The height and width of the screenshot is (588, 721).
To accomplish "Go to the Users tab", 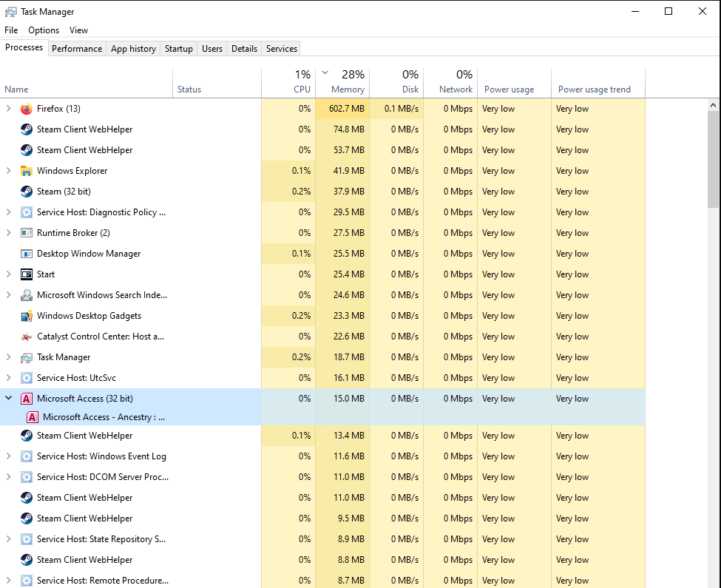I will 212,49.
